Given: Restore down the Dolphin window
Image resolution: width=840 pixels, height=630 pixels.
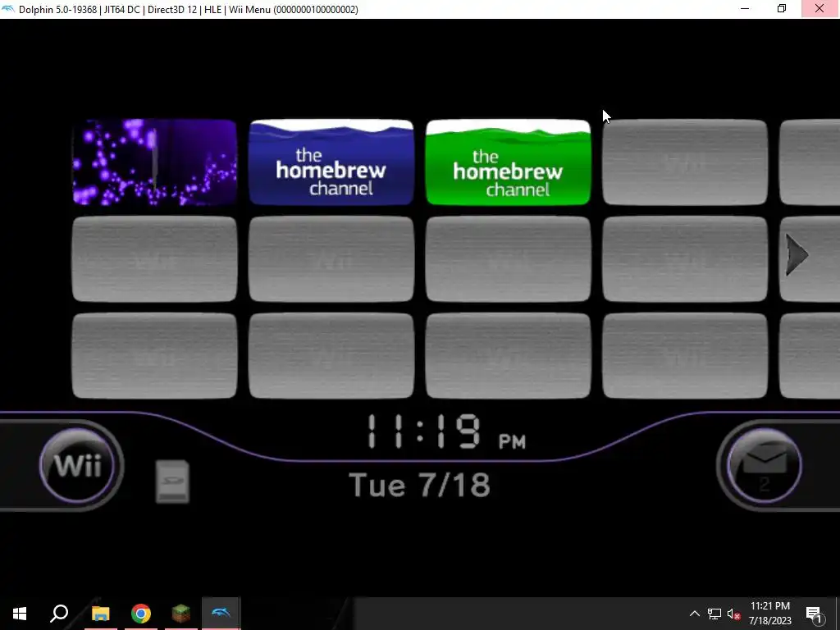Looking at the screenshot, I should click(x=782, y=8).
